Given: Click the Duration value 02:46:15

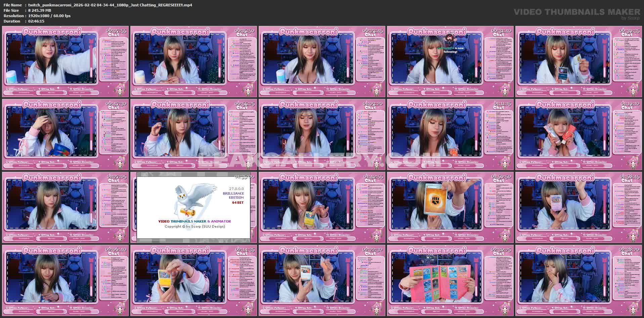Looking at the screenshot, I should [36, 21].
